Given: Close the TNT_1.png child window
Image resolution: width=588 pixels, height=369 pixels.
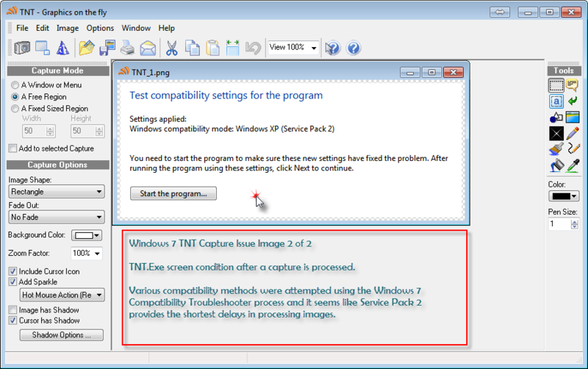Looking at the screenshot, I should pyautogui.click(x=453, y=72).
